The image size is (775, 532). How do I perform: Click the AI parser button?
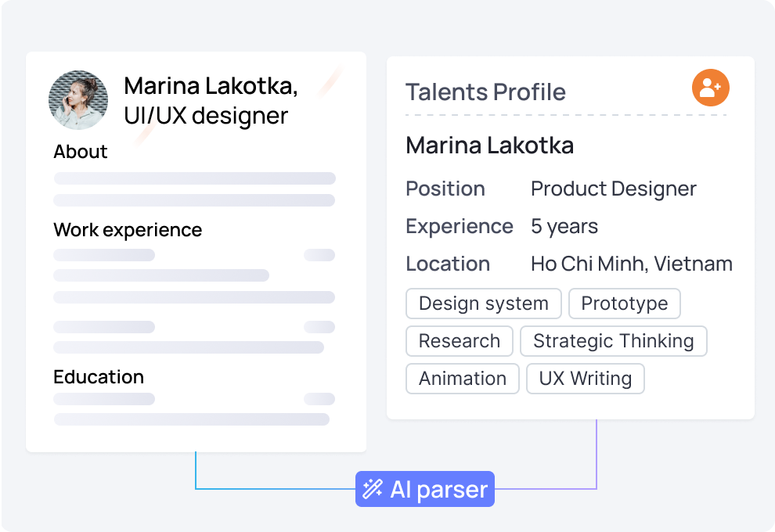click(424, 488)
